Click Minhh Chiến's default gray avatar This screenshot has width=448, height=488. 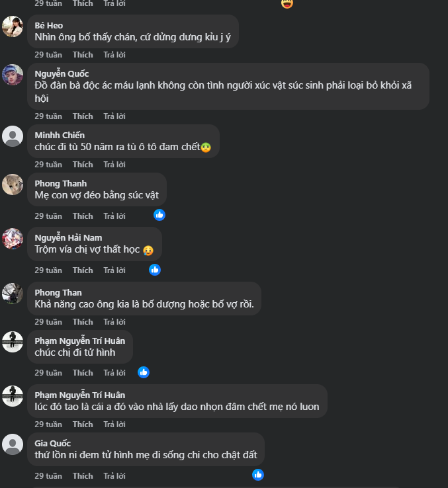pyautogui.click(x=13, y=136)
